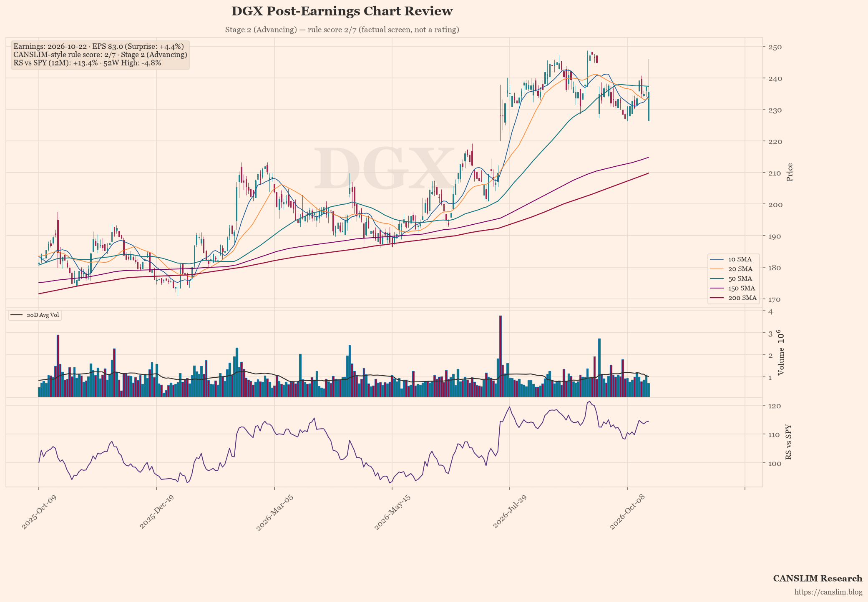Image resolution: width=868 pixels, height=602 pixels.
Task: Click the '220' price axis label
Action: click(775, 141)
